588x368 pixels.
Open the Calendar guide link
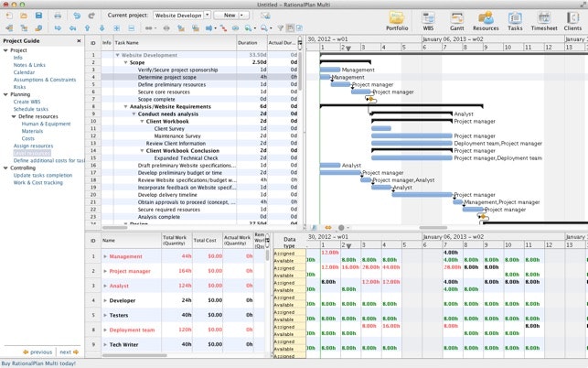(x=24, y=72)
